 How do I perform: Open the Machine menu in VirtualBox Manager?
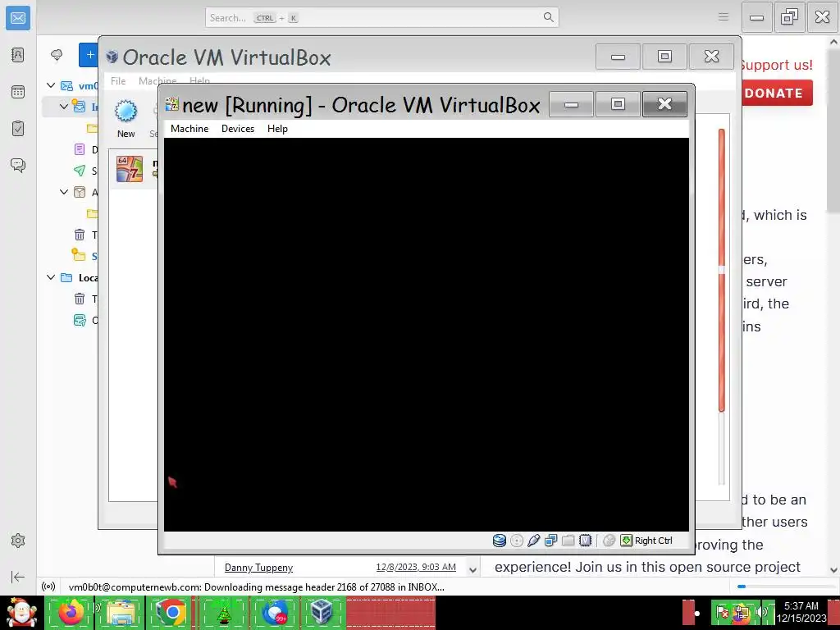(x=157, y=81)
